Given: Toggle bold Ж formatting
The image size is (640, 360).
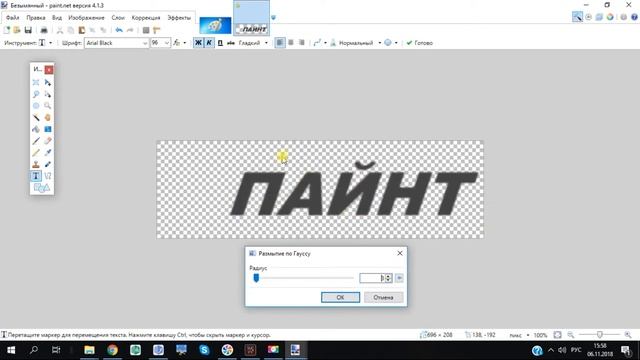Looking at the screenshot, I should pyautogui.click(x=198, y=43).
